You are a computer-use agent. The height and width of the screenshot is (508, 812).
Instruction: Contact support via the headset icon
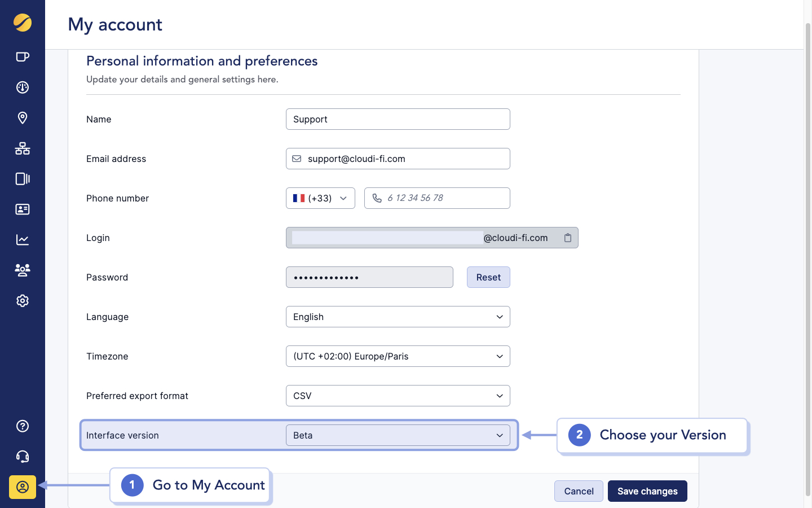coord(23,456)
